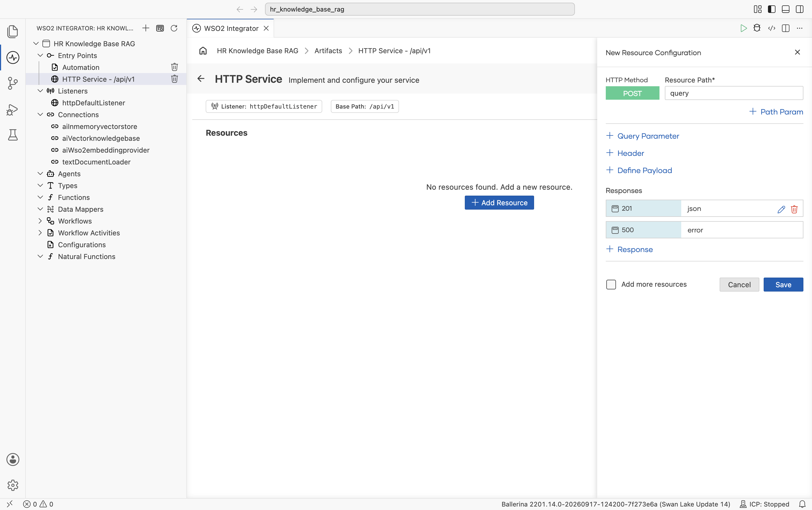This screenshot has width=812, height=510.
Task: Add a new artifact with plus icon
Action: click(x=146, y=28)
